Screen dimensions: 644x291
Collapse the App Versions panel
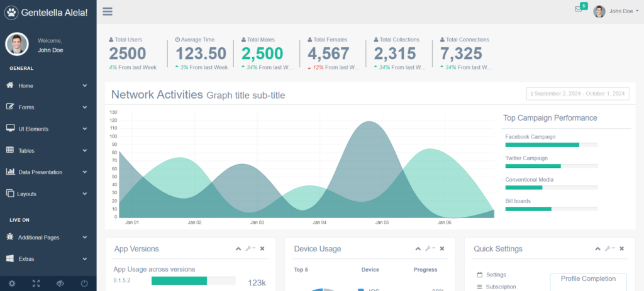click(x=238, y=249)
